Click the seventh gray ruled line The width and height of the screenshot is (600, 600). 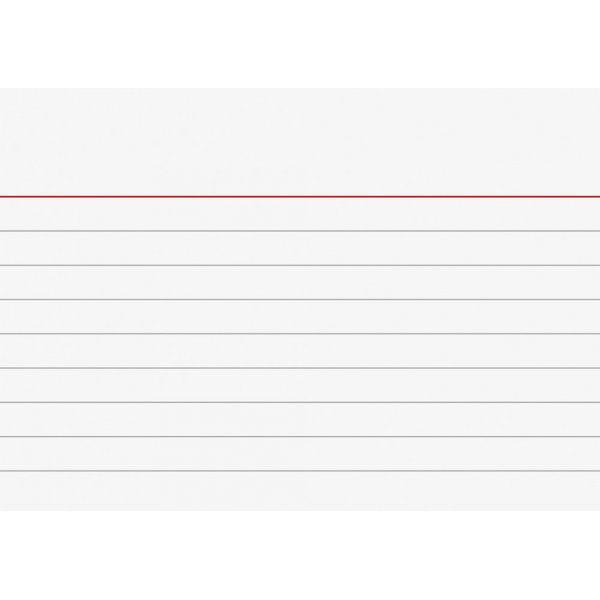point(300,436)
